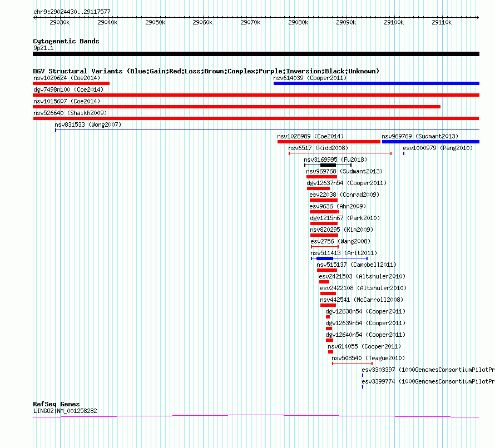This screenshot has width=495, height=448.
Task: Click variant dgv12639n54 (Cooper2011) label
Action: click(x=365, y=323)
